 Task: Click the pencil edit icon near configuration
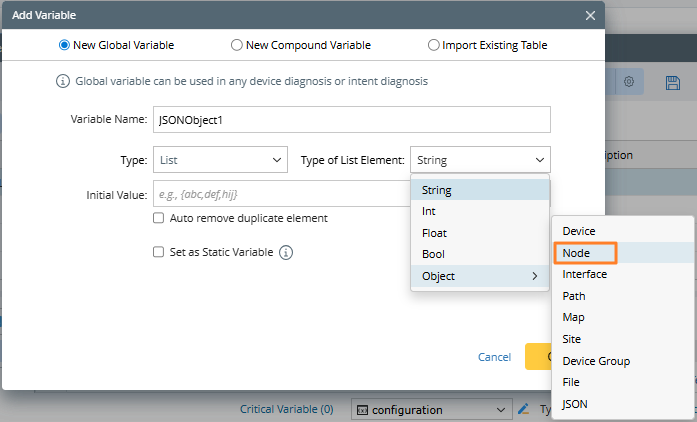pos(522,409)
